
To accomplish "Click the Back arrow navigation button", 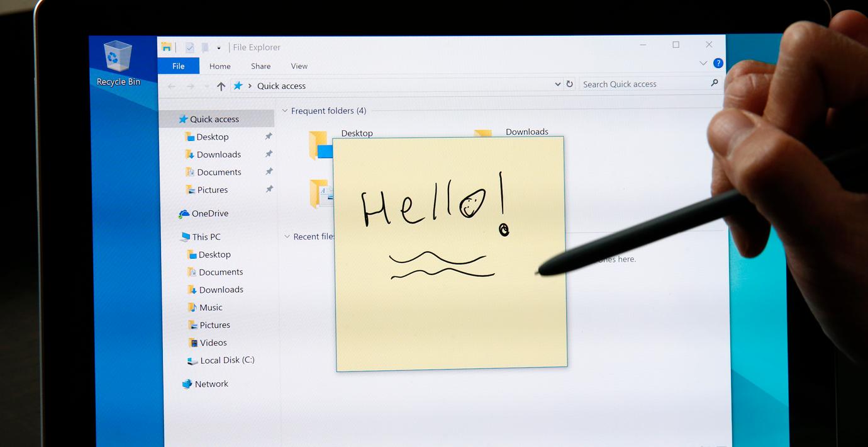I will 172,86.
